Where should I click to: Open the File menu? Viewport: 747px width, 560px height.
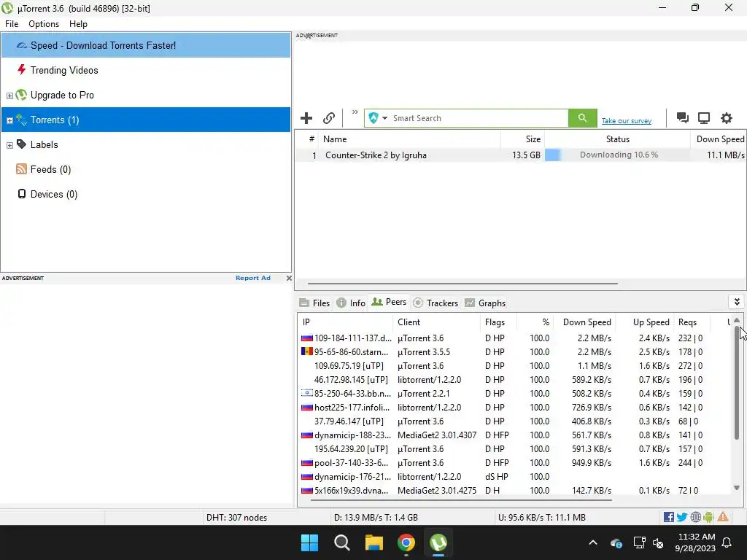coord(12,24)
